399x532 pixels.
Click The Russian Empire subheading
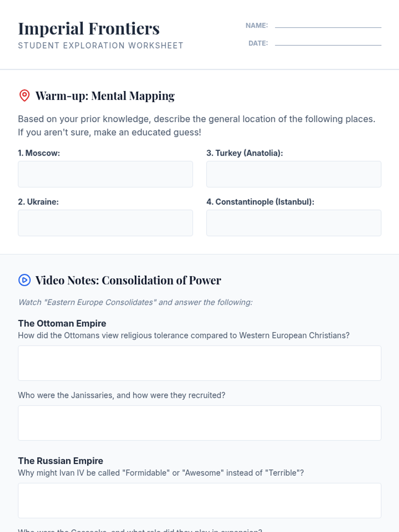coord(61,461)
